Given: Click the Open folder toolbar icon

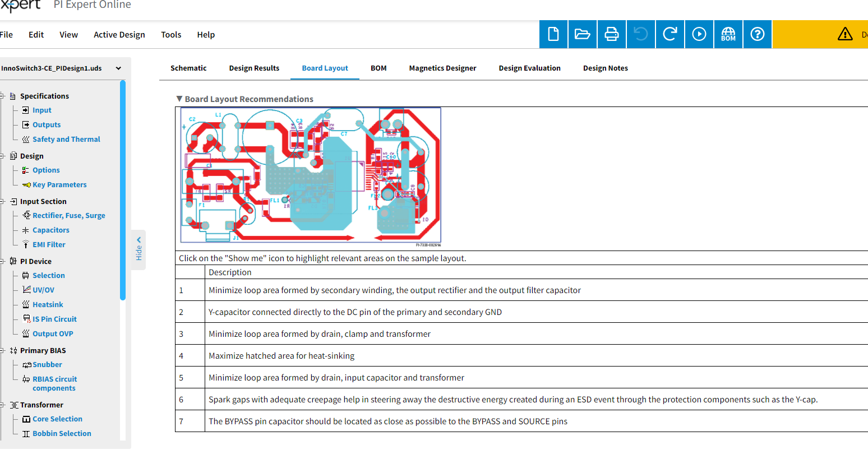Looking at the screenshot, I should point(583,34).
